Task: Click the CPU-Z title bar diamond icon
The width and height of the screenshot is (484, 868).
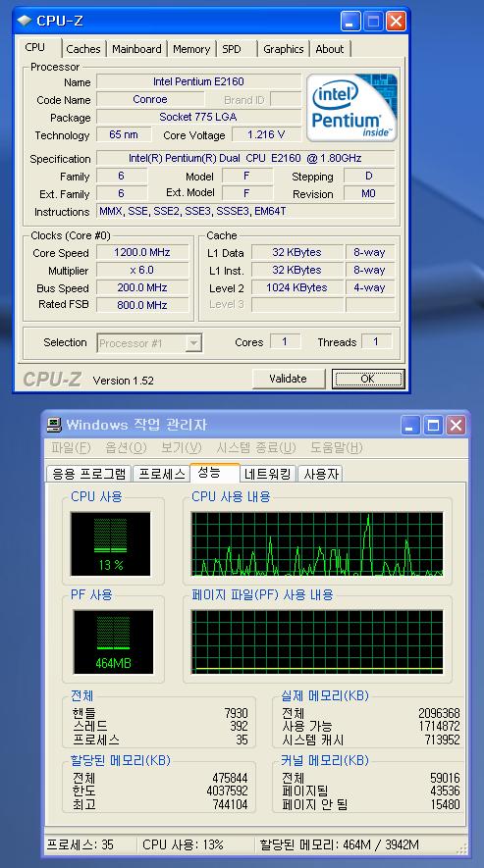Action: 24,21
